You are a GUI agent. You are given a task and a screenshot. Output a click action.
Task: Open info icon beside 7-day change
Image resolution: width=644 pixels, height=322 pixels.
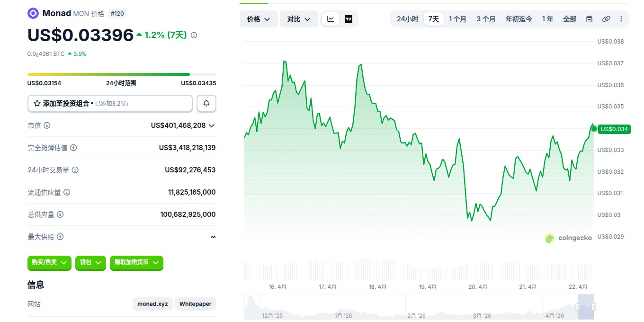pos(194,35)
